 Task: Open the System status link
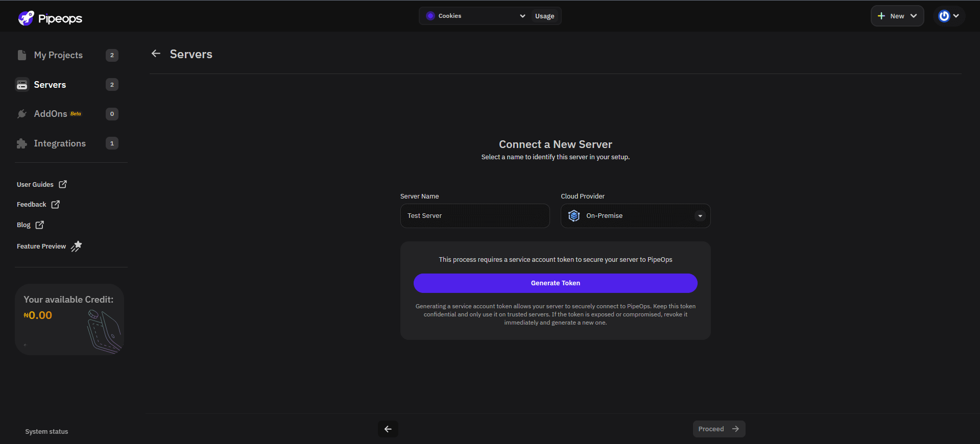pyautogui.click(x=46, y=432)
